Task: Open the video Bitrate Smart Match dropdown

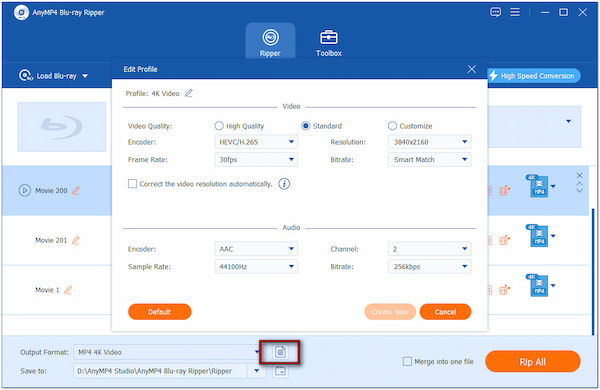Action: click(x=429, y=159)
